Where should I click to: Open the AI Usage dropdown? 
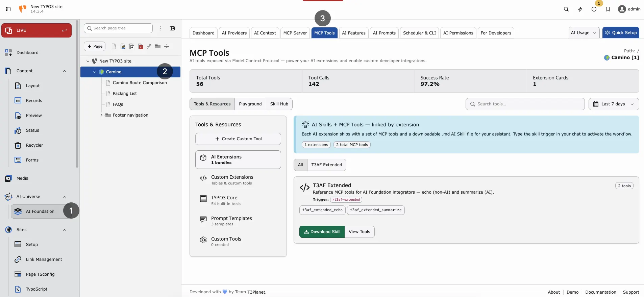584,33
